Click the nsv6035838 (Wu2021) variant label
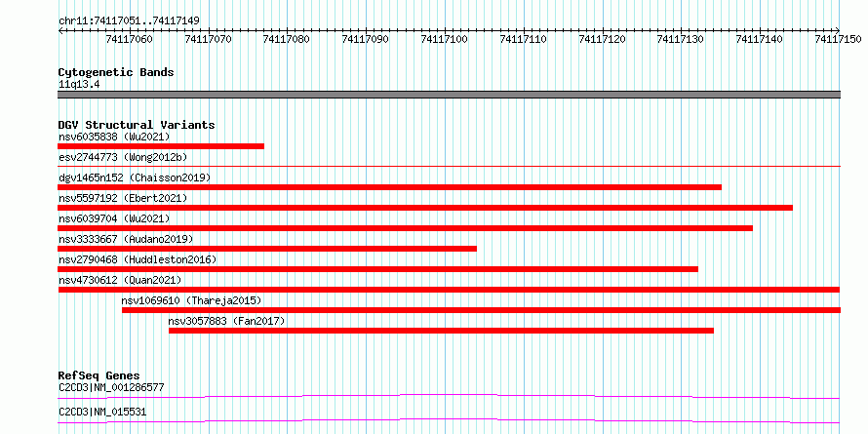This screenshot has height=434, width=868. [114, 137]
